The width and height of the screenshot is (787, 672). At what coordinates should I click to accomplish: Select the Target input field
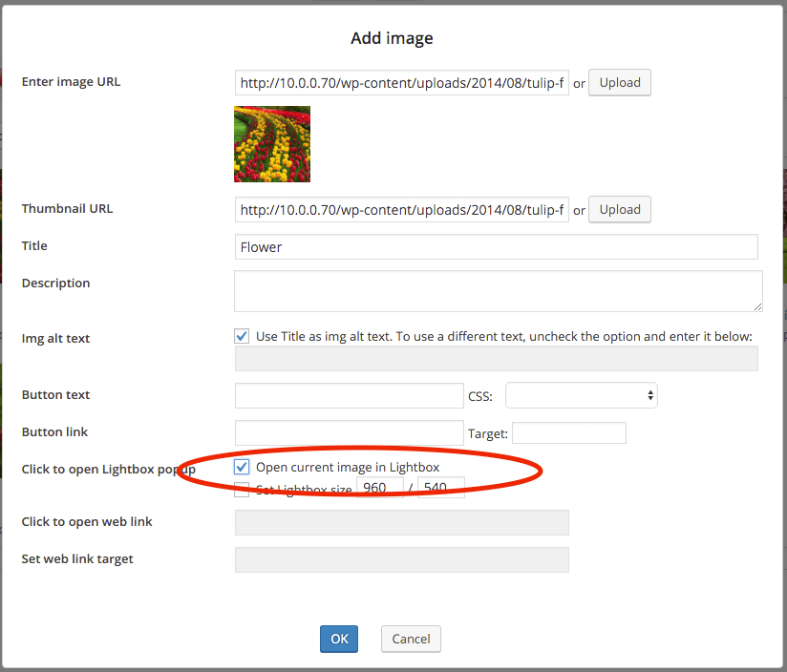click(568, 431)
